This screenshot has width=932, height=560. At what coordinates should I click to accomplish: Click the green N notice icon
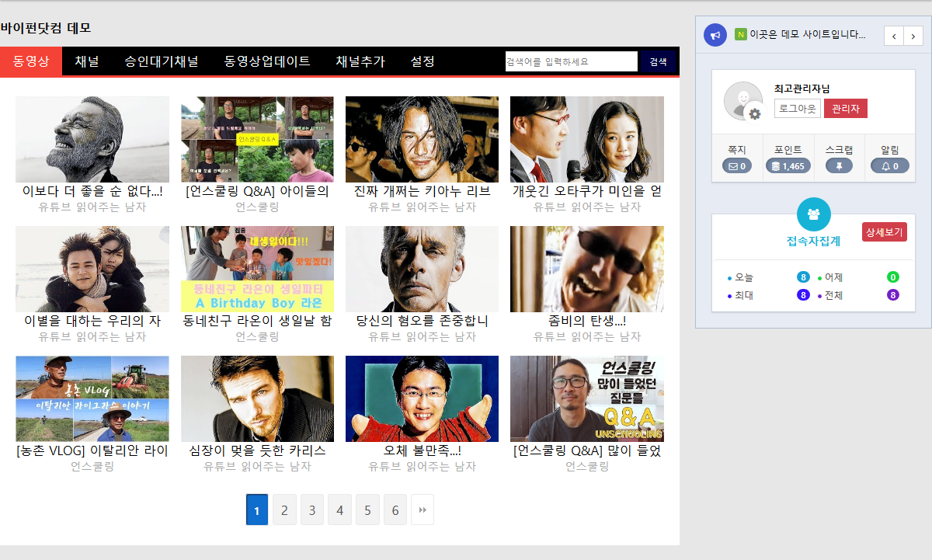(x=740, y=35)
